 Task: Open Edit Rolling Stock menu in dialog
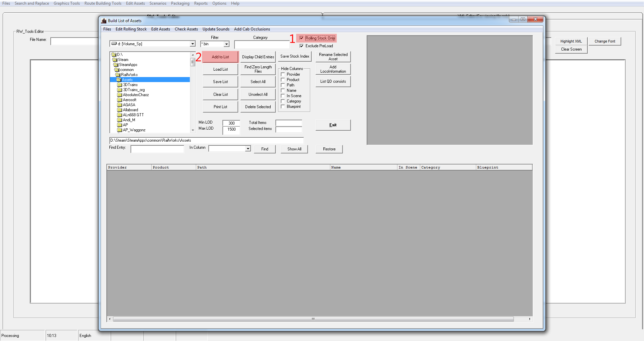pyautogui.click(x=131, y=29)
